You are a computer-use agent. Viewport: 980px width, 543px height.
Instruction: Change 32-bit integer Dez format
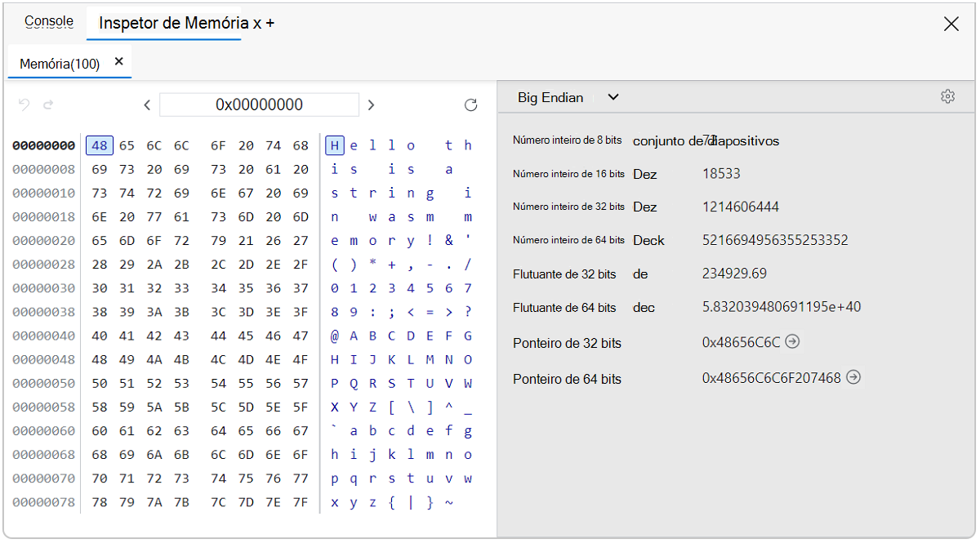click(x=645, y=207)
